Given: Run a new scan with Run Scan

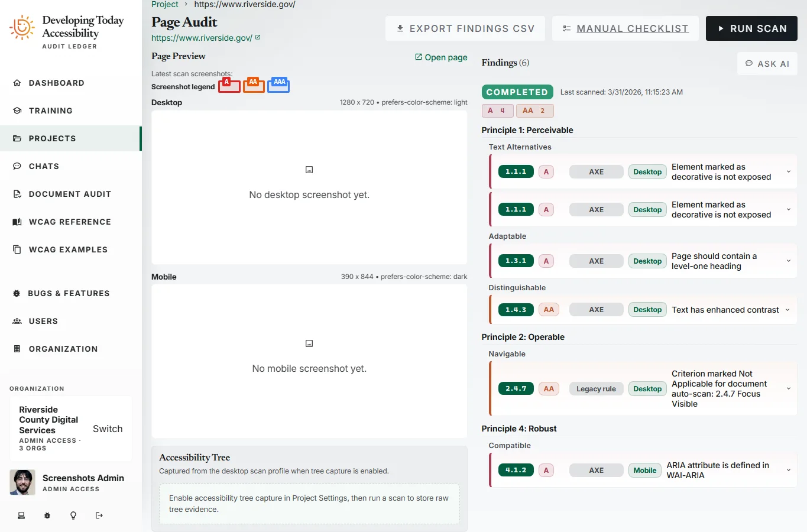Looking at the screenshot, I should point(751,28).
